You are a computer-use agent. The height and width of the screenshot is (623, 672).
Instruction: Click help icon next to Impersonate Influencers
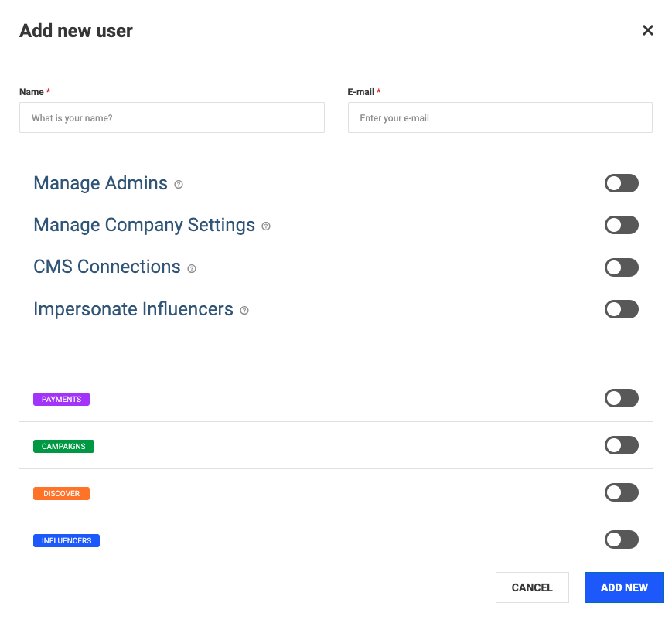244,310
